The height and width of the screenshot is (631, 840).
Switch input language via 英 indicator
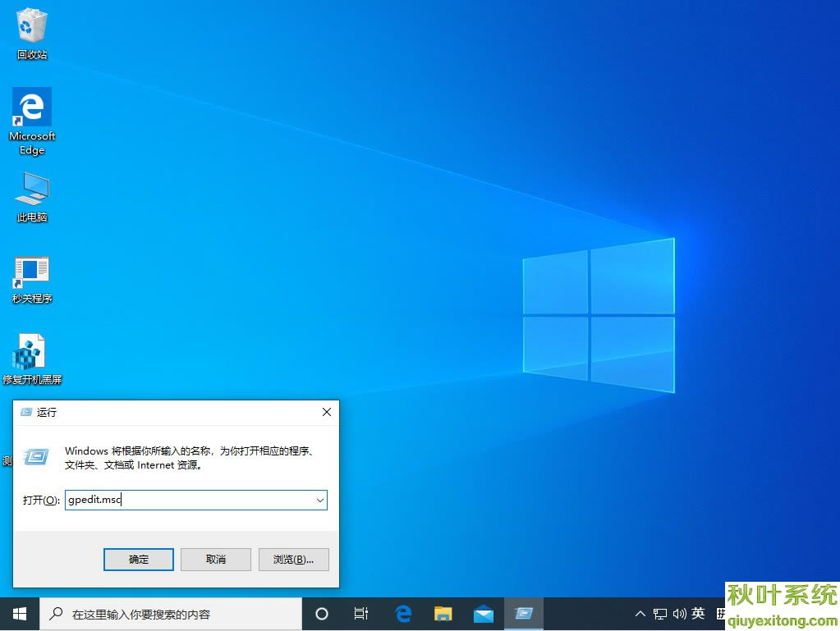point(698,613)
